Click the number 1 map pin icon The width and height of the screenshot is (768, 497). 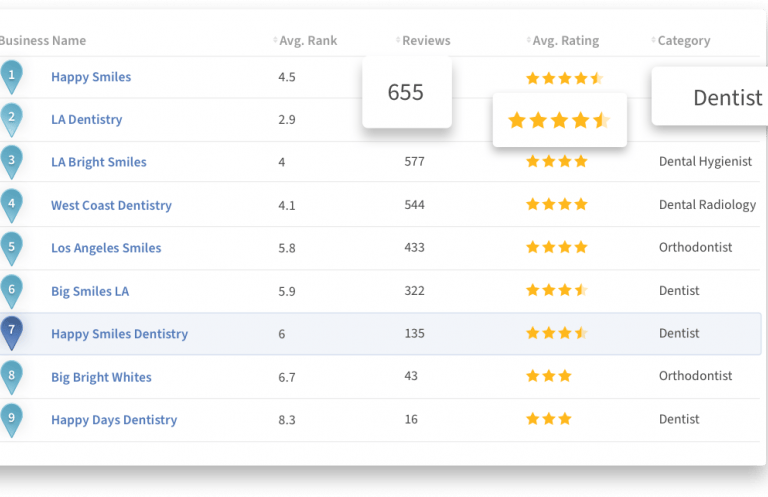point(11,76)
